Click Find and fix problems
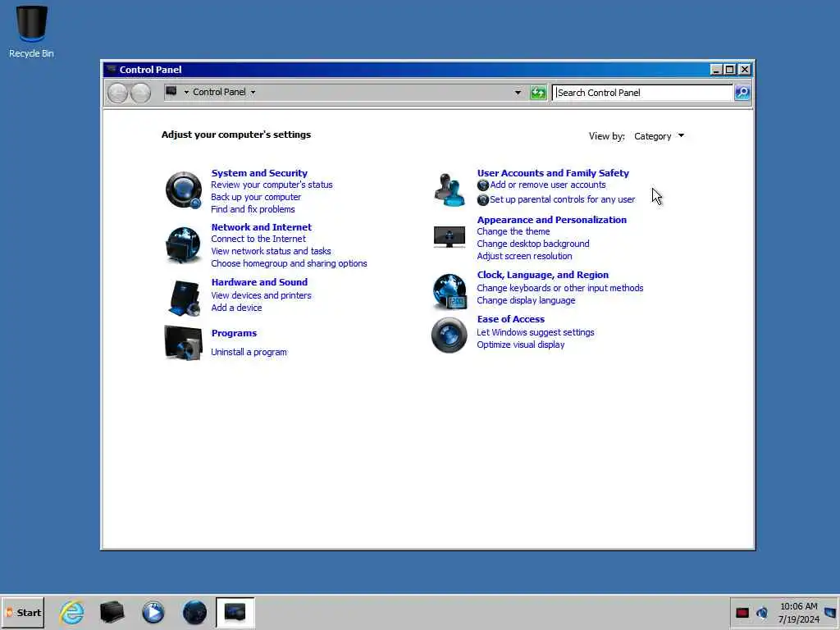 coord(253,209)
